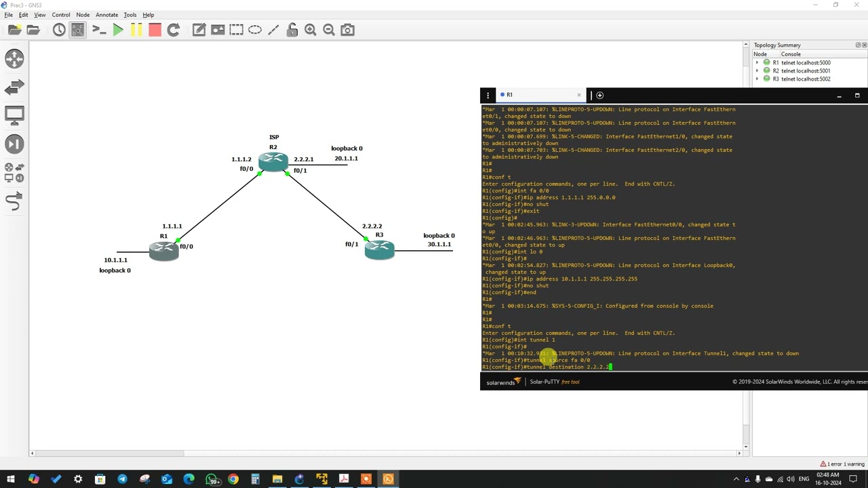This screenshot has height=488, width=868.
Task: Add a note tool
Action: tap(199, 30)
